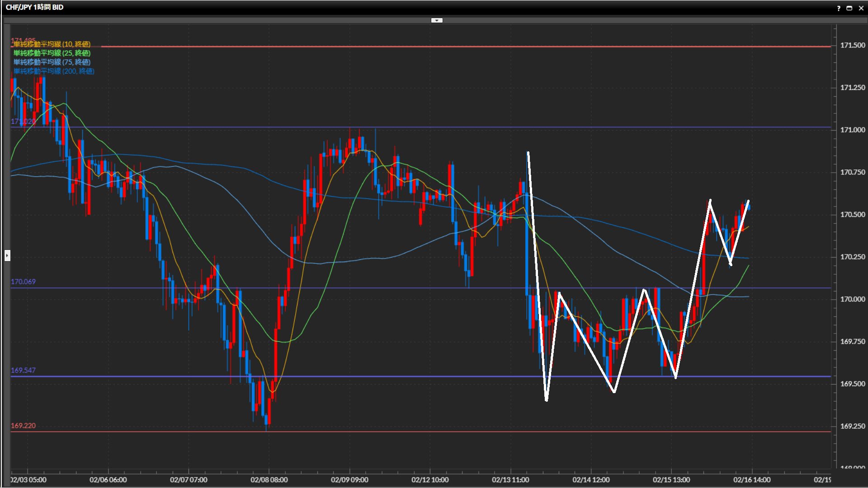
Task: Click the 02/14 12:00 time axis label
Action: click(591, 480)
